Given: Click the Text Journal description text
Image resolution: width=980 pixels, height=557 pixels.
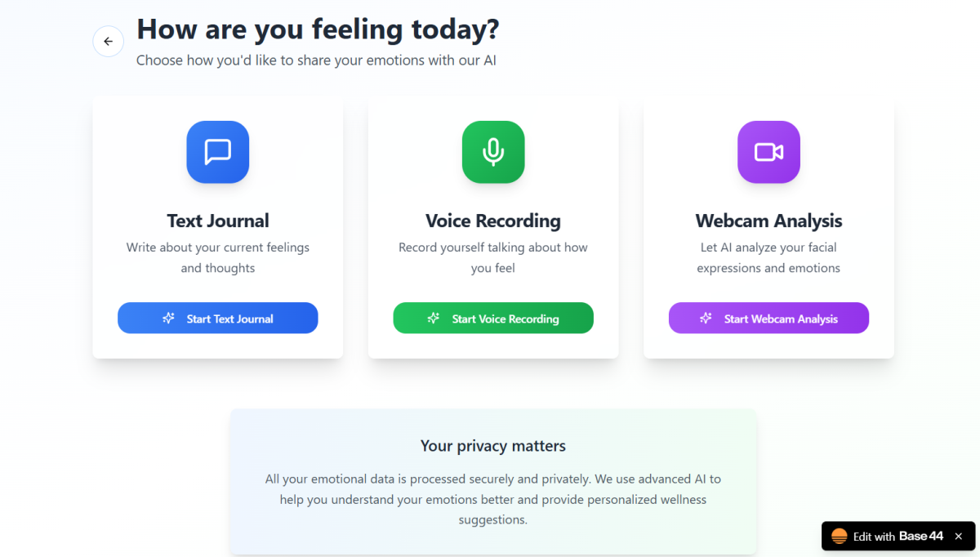Looking at the screenshot, I should 218,257.
